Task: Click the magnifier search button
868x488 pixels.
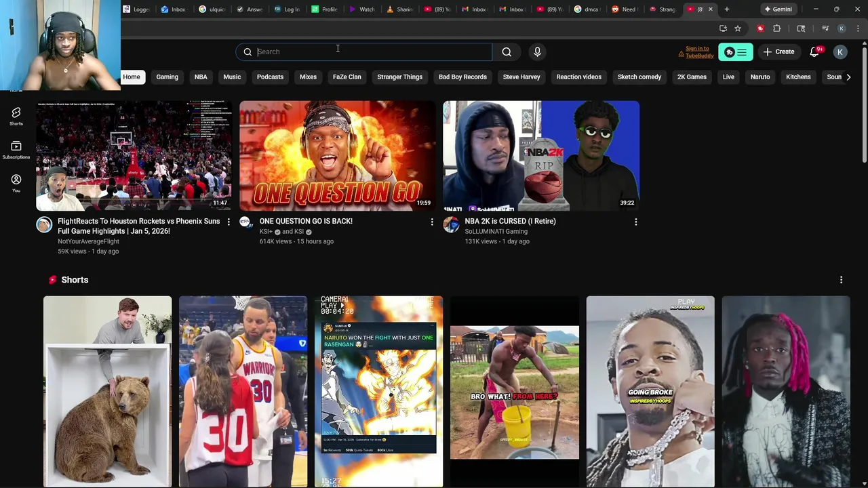Action: 507,52
